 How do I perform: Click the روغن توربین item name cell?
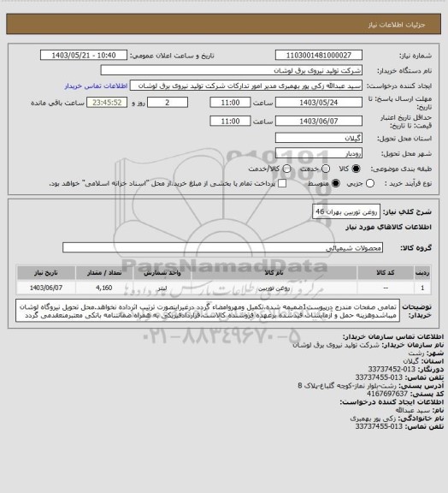[274, 288]
